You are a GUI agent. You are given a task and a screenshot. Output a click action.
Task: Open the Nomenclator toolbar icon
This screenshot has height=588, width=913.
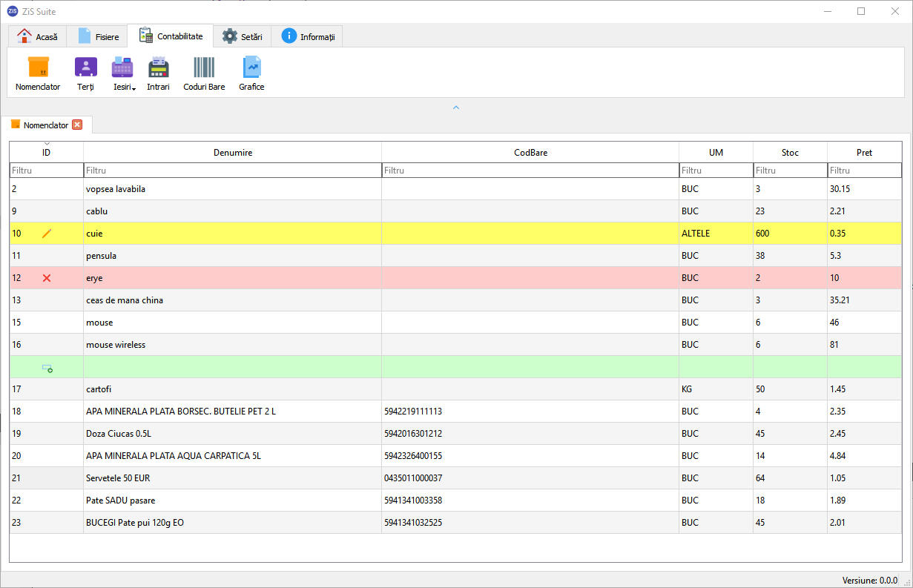[x=38, y=73]
